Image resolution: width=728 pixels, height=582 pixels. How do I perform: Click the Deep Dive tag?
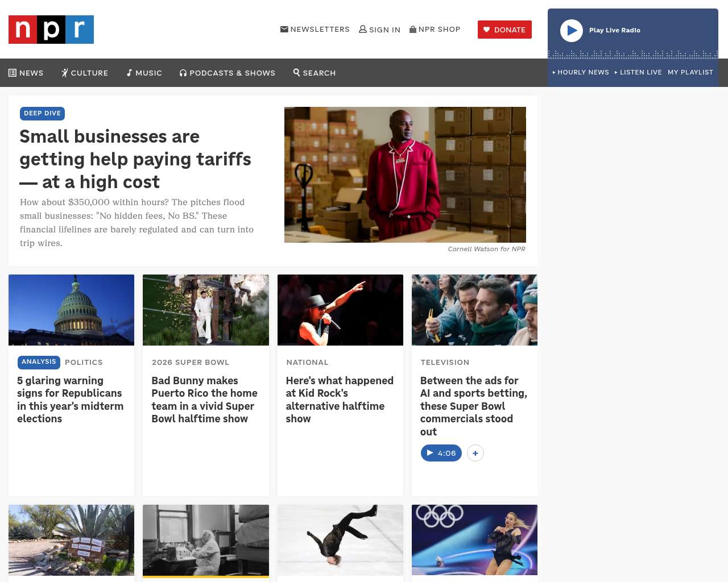42,114
